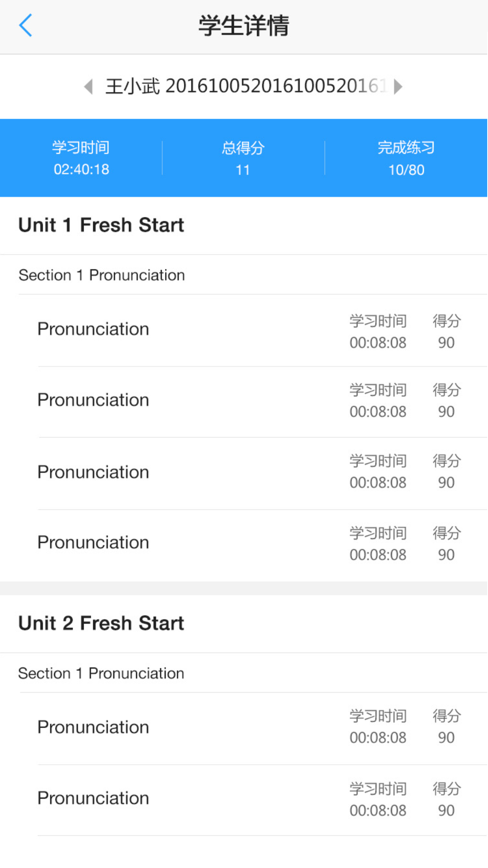The height and width of the screenshot is (868, 488).
Task: Collapse the Unit 1 Fresh Start header
Action: (x=101, y=225)
